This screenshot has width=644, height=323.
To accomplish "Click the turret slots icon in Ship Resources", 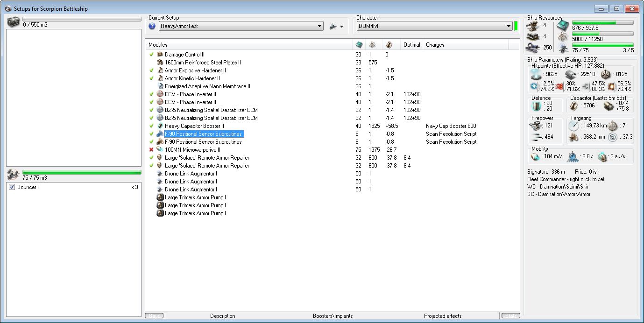I will 532,26.
